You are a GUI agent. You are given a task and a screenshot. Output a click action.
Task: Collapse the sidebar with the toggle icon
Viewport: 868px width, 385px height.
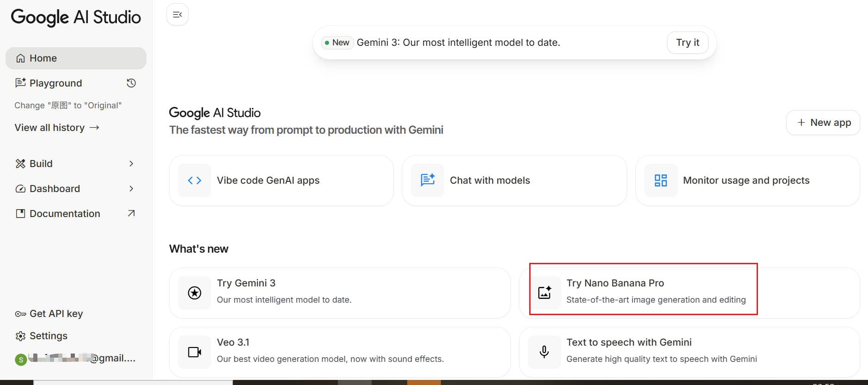tap(177, 15)
